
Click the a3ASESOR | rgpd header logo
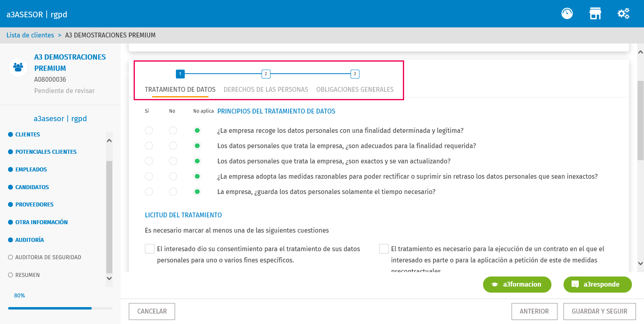[x=37, y=14]
